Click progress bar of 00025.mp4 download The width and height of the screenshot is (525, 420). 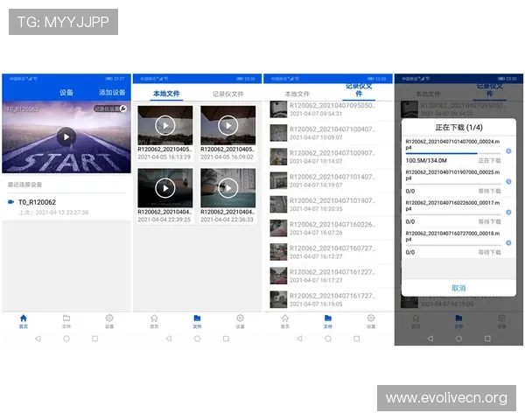[453, 184]
